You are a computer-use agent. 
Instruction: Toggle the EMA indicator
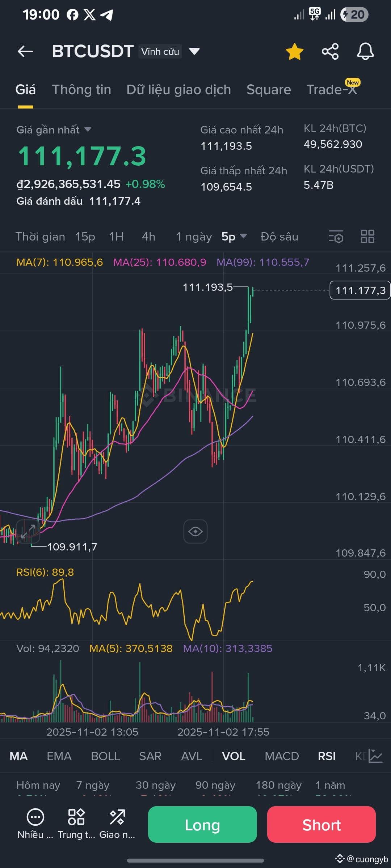click(59, 756)
